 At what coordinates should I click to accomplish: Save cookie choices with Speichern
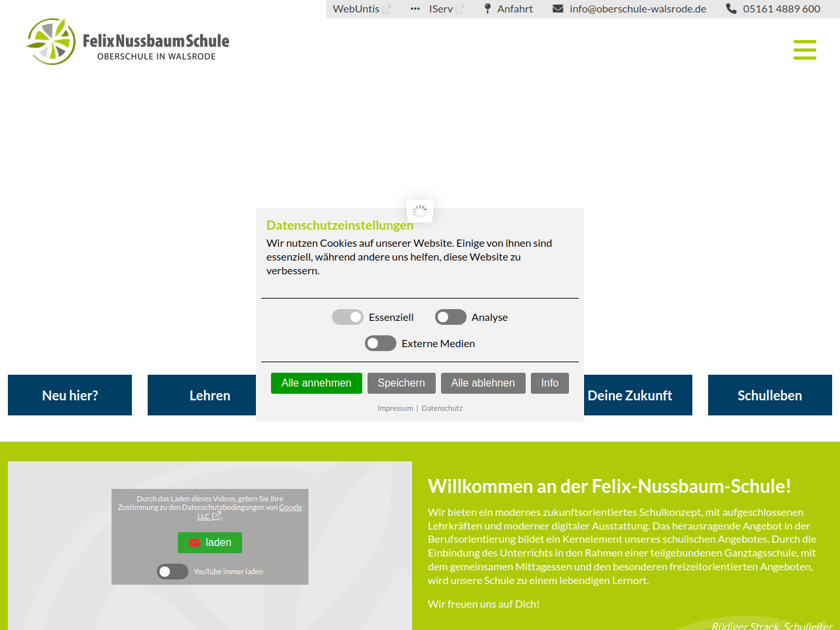[401, 383]
